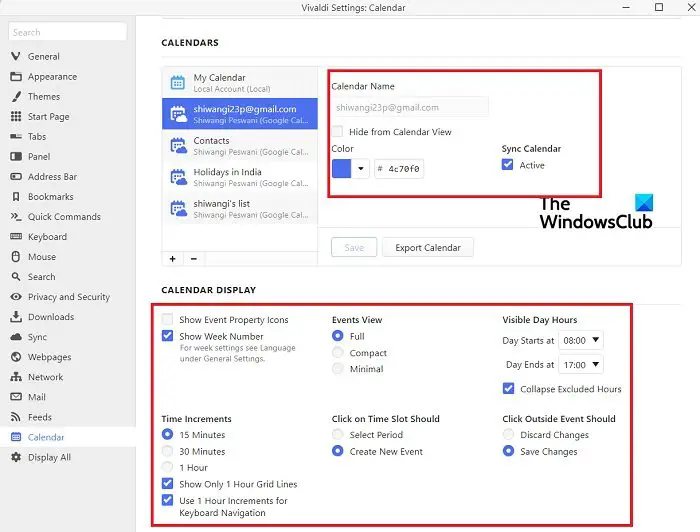Click the blue calendar color swatch
This screenshot has width=700, height=532.
click(342, 169)
